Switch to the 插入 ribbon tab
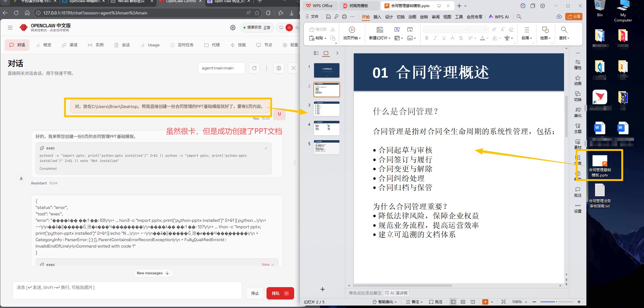This screenshot has height=308, width=644. pyautogui.click(x=377, y=17)
